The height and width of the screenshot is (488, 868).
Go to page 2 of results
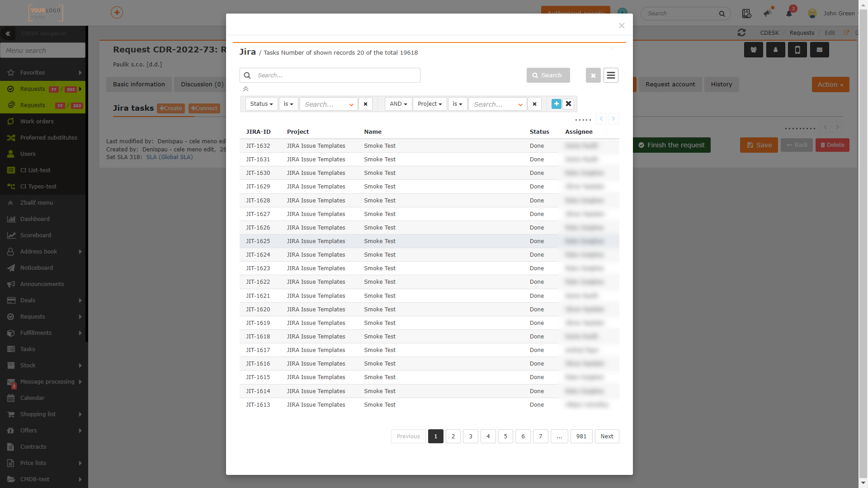pos(453,436)
